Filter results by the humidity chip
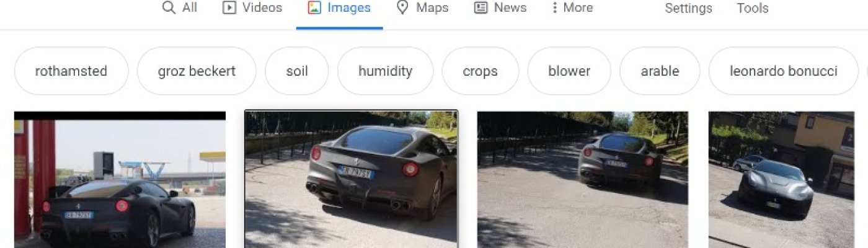Viewport: 868px width, 248px height. (385, 71)
